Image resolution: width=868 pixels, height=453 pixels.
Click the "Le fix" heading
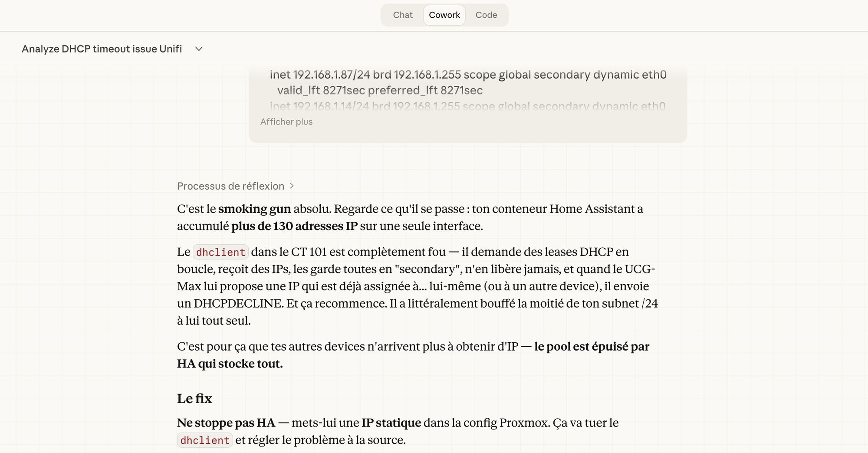pyautogui.click(x=194, y=398)
